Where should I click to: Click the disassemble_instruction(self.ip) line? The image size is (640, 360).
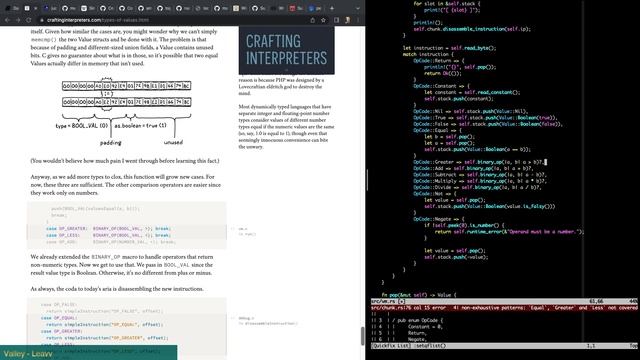[472, 29]
